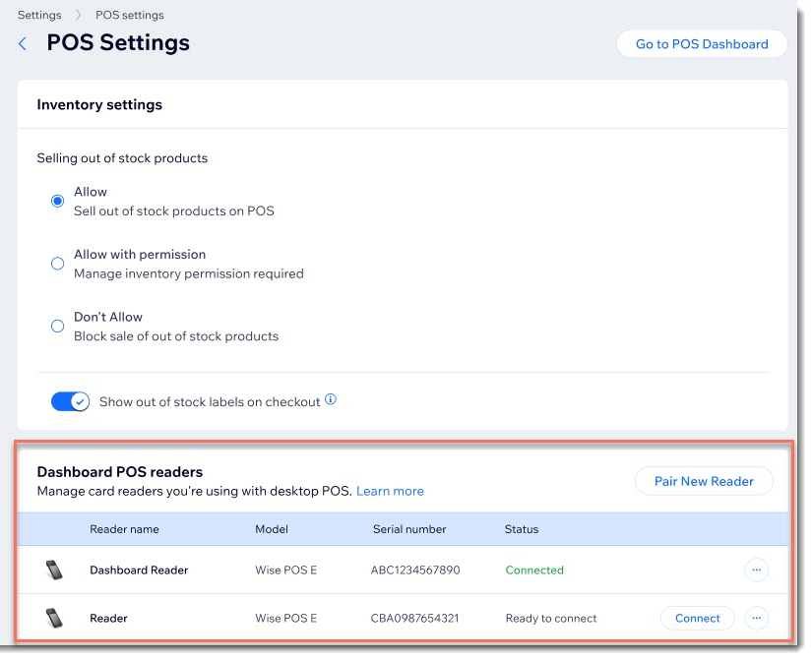This screenshot has height=660, width=812.
Task: Open more actions for Dashboard Reader
Action: pos(756,570)
